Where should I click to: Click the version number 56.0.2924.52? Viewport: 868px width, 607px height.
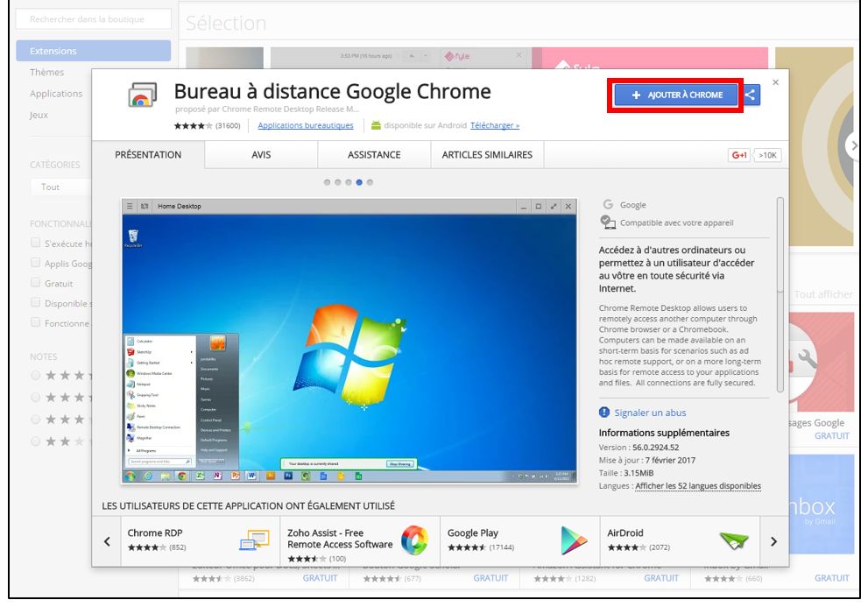655,448
